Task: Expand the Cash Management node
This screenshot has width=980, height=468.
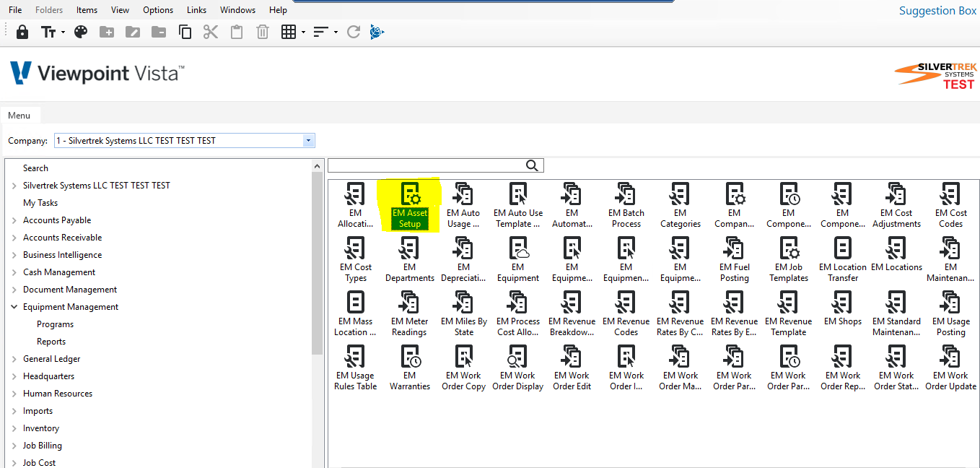Action: pyautogui.click(x=14, y=272)
